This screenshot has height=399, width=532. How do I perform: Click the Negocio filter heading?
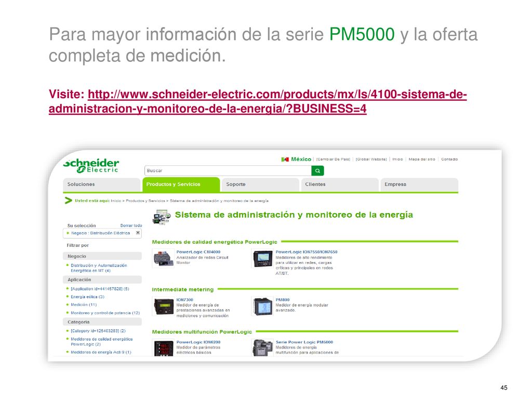[x=102, y=256]
